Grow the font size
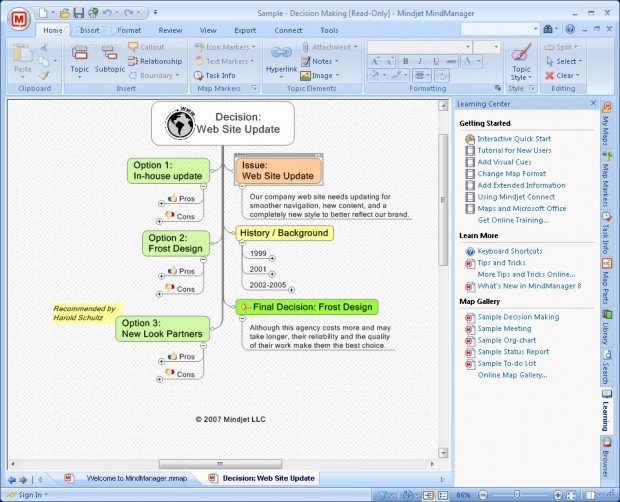620x502 pixels. [x=374, y=61]
